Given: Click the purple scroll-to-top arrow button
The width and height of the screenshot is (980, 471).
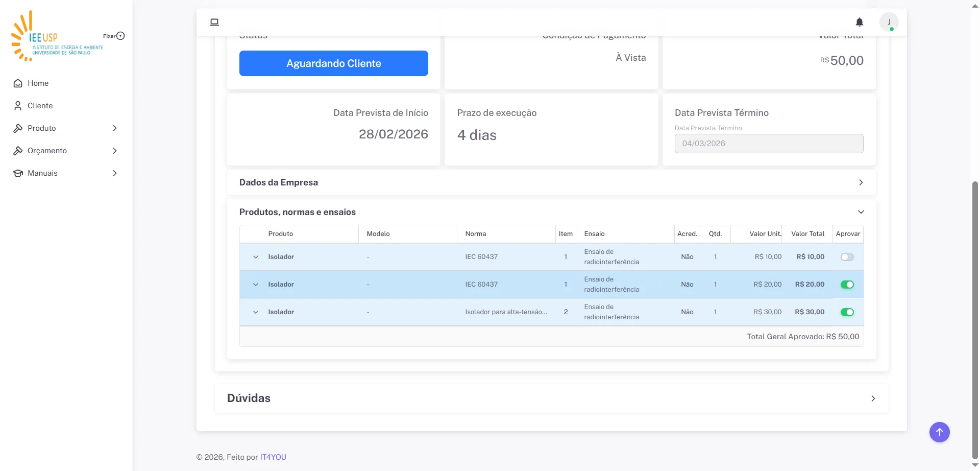Looking at the screenshot, I should tap(939, 432).
